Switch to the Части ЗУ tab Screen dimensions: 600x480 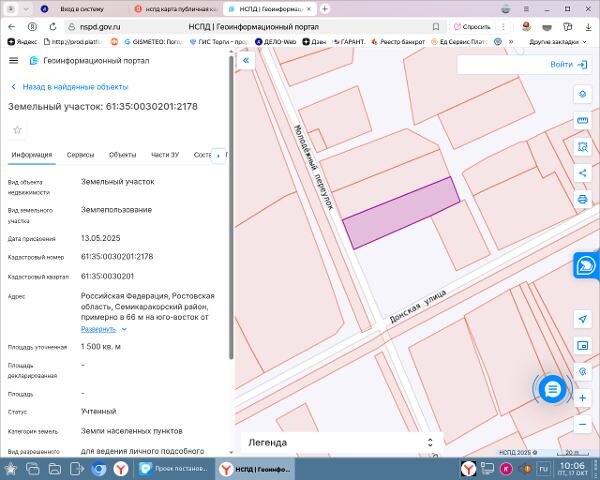coord(165,155)
